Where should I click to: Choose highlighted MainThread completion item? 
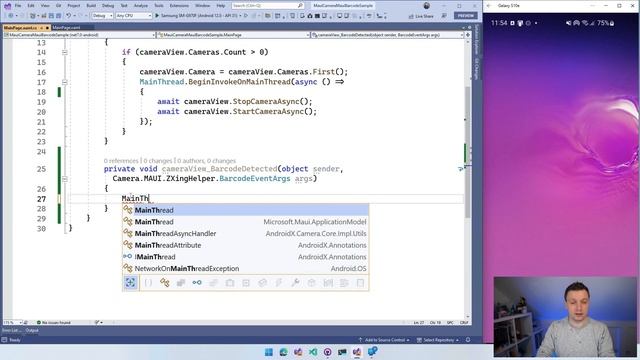245,210
